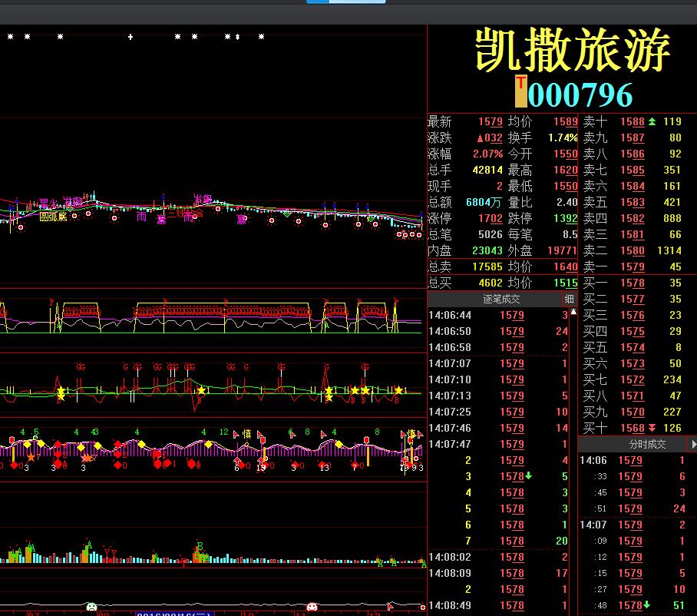Click the 最新 price value 1579
697x616 pixels.
coord(491,121)
